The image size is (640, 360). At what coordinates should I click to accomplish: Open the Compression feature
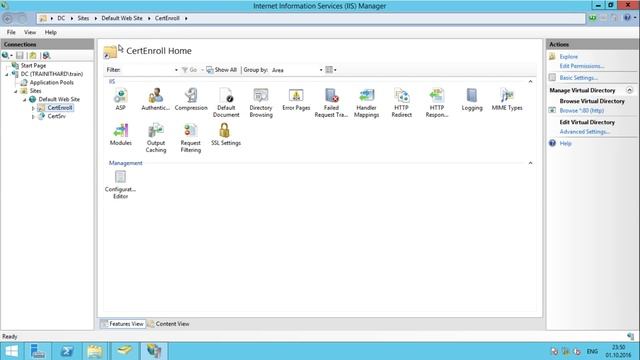pos(191,99)
